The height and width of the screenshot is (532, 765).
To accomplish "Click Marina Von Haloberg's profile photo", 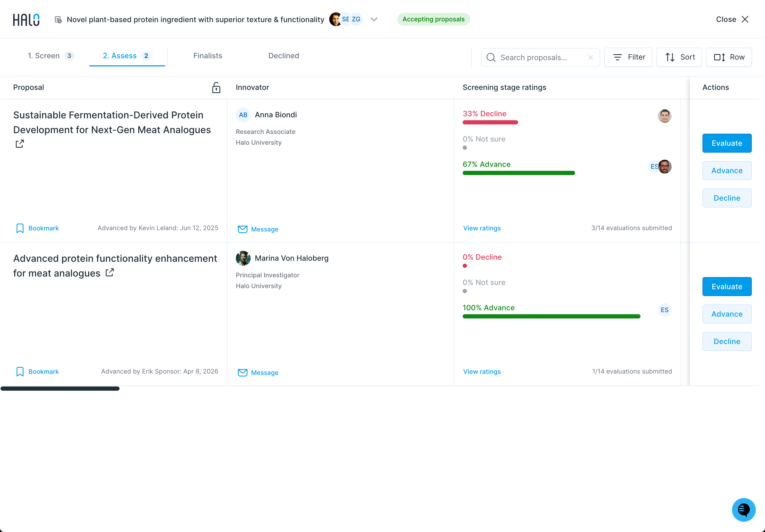I will tap(243, 258).
